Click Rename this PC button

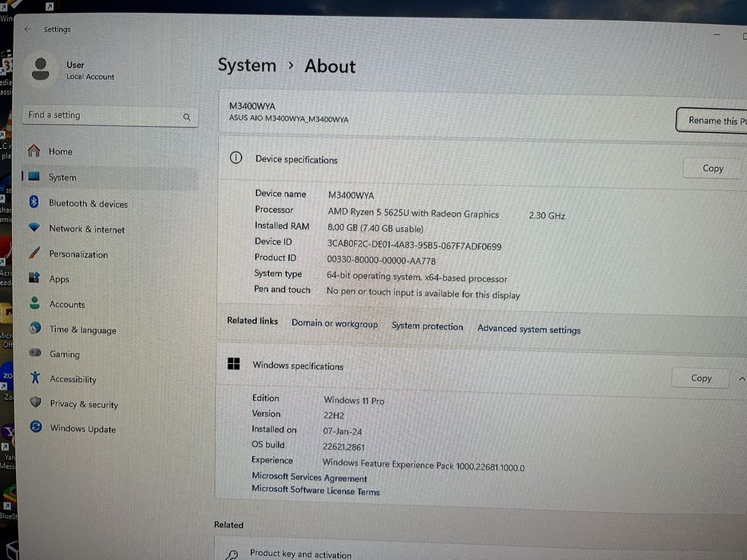[x=712, y=121]
